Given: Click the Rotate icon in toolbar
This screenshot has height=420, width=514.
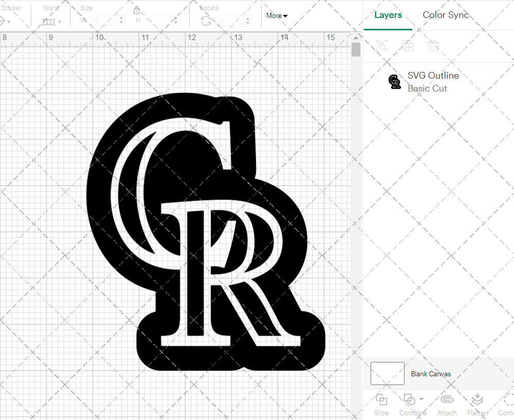Looking at the screenshot, I should point(206,21).
